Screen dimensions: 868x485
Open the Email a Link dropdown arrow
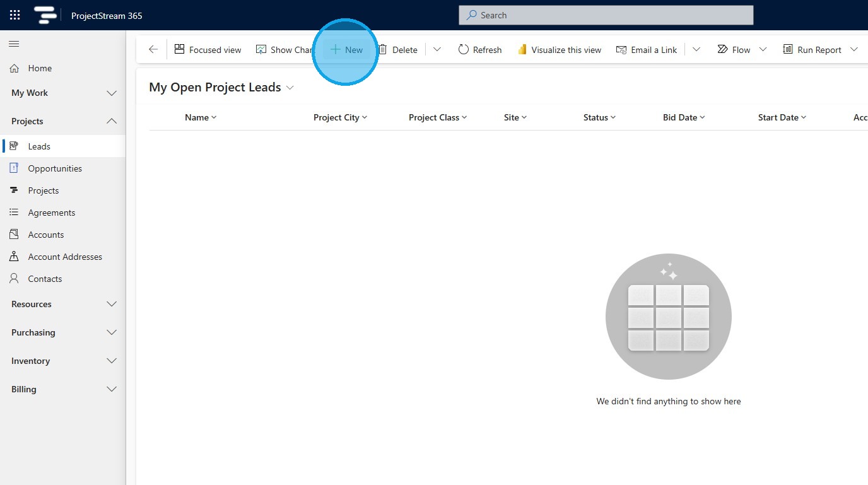click(696, 50)
